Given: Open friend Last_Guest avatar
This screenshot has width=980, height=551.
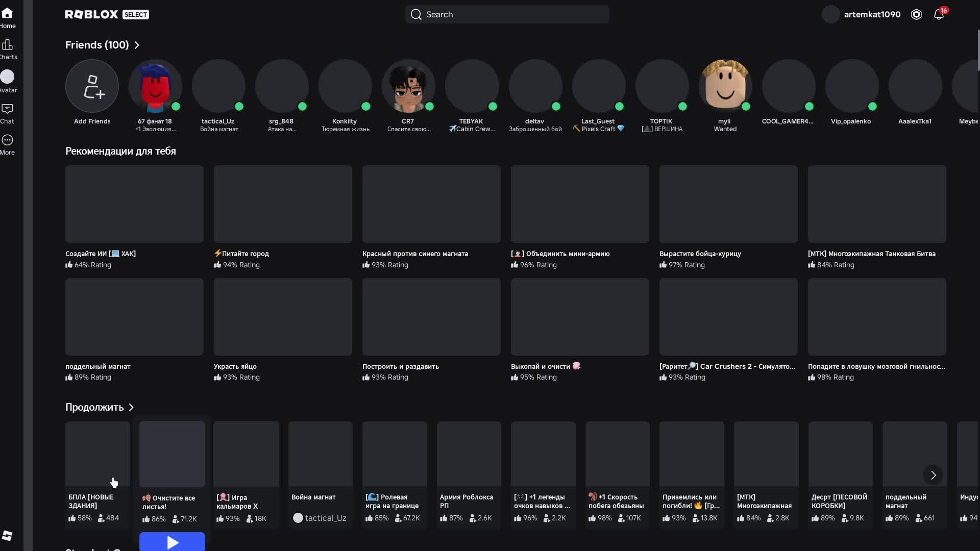Looking at the screenshot, I should click(x=598, y=86).
